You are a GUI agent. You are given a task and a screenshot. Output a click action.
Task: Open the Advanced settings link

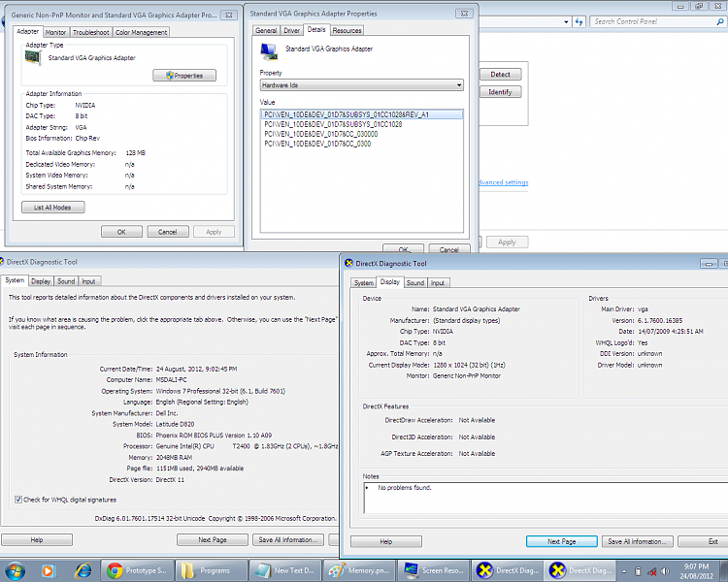click(503, 182)
